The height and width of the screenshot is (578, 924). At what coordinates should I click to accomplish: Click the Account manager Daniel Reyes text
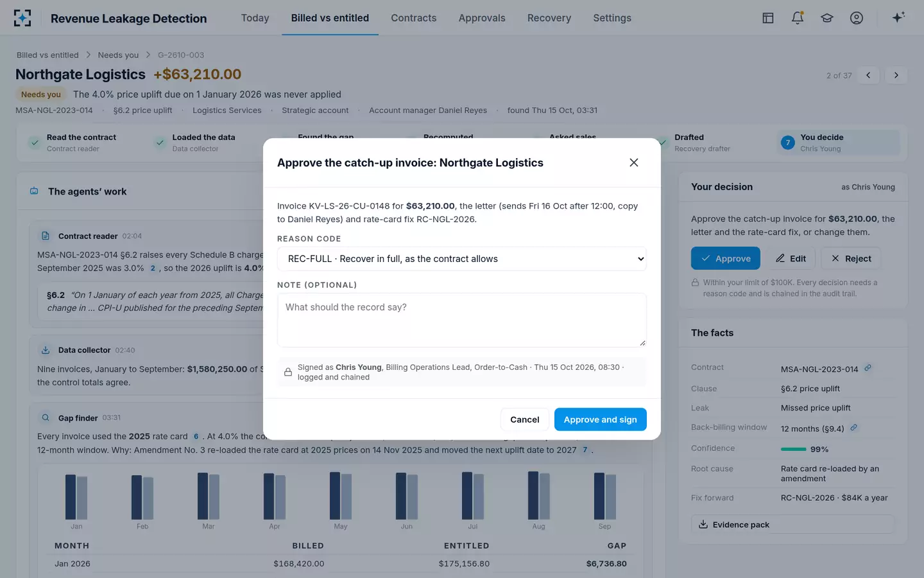428,110
